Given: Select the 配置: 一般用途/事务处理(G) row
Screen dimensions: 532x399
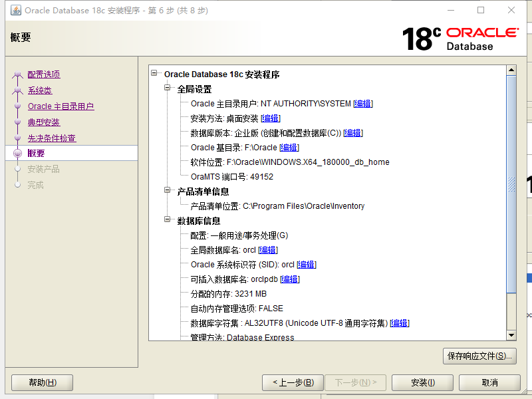Looking at the screenshot, I should (239, 235).
